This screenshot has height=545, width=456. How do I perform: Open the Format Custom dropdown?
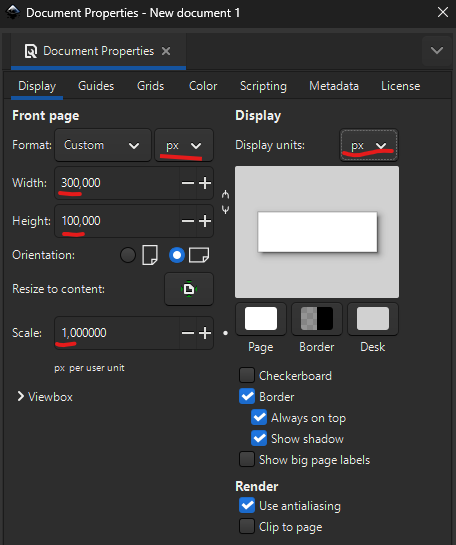pos(103,145)
